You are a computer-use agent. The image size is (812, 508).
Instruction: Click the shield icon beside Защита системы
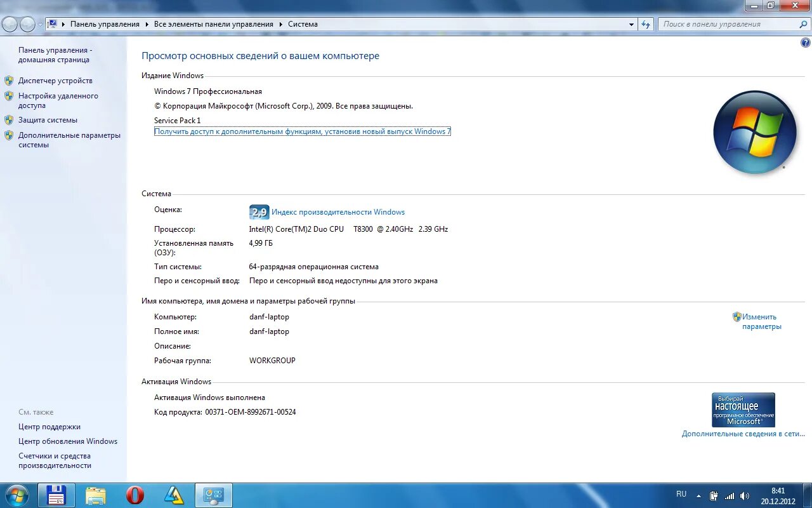(x=9, y=120)
